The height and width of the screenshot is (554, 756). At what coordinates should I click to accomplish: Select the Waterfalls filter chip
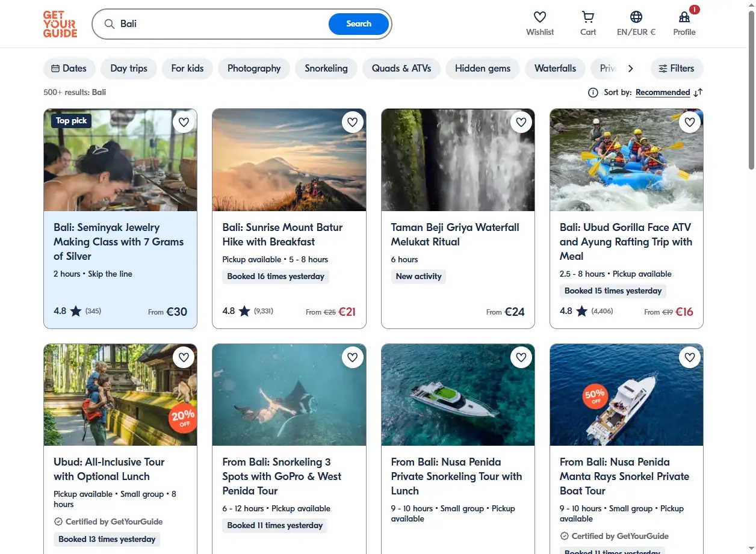pos(555,69)
